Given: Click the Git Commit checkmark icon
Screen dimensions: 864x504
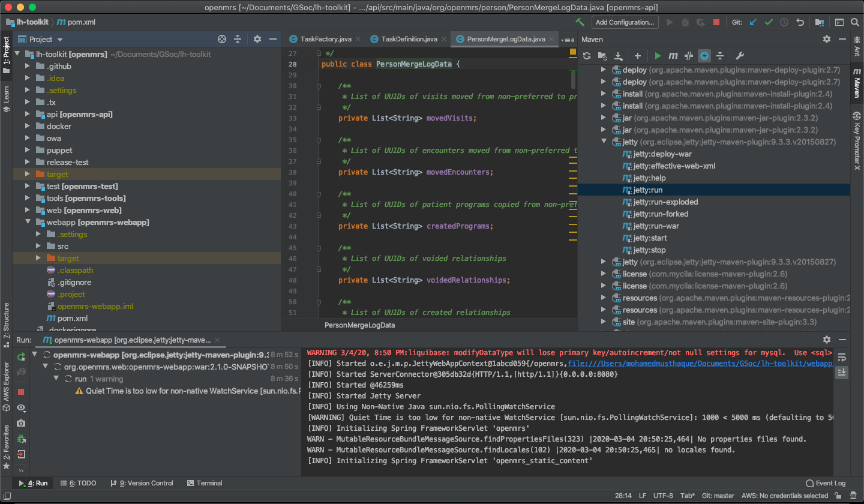Looking at the screenshot, I should [x=769, y=22].
